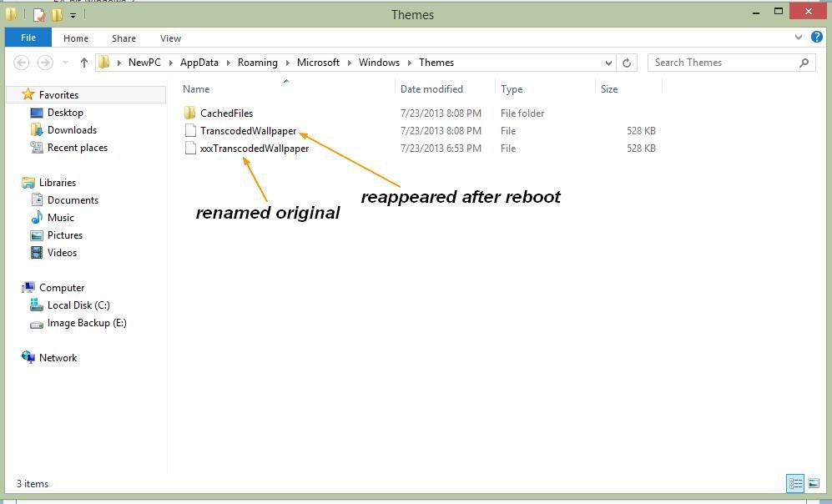Click in the Search Themes box
Image resolution: width=832 pixels, height=504 pixels.
pyautogui.click(x=722, y=63)
